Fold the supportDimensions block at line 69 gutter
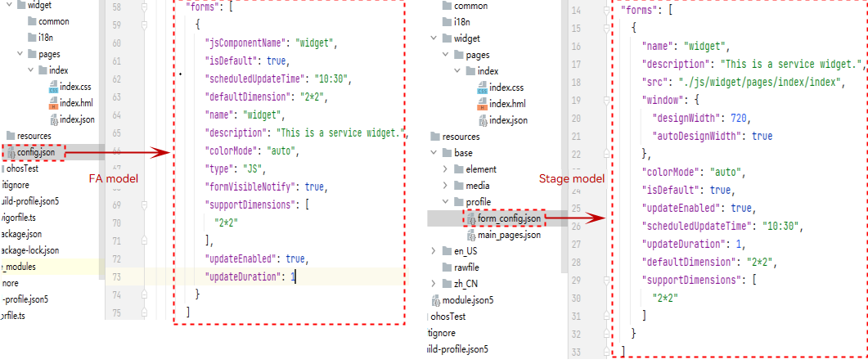 (x=145, y=205)
